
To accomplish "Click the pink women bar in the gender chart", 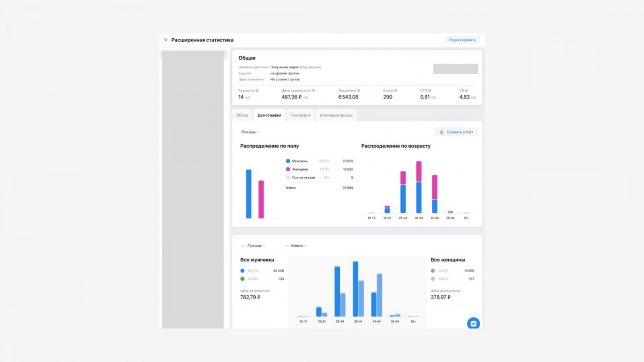I will pos(261,200).
